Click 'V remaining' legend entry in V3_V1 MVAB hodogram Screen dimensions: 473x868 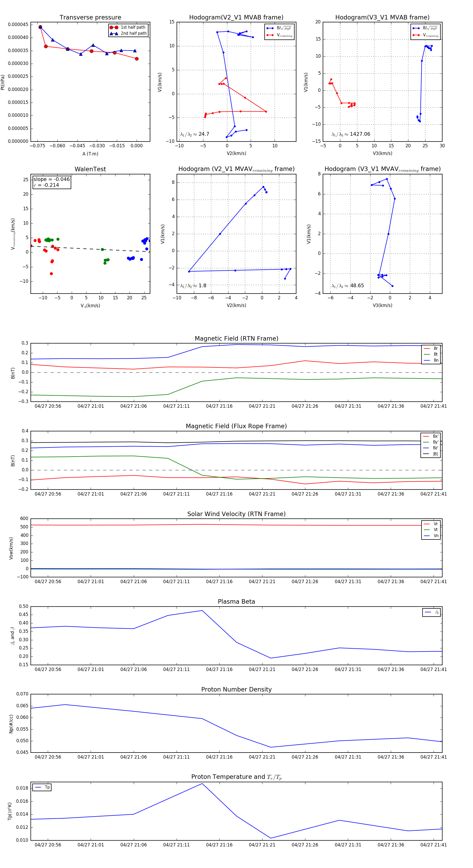[x=425, y=35]
